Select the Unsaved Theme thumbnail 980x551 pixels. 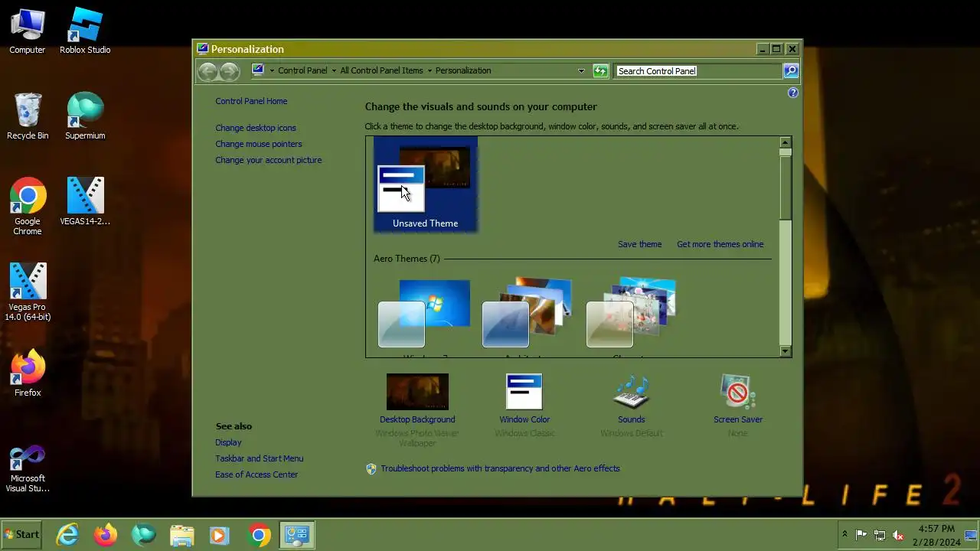click(x=426, y=184)
